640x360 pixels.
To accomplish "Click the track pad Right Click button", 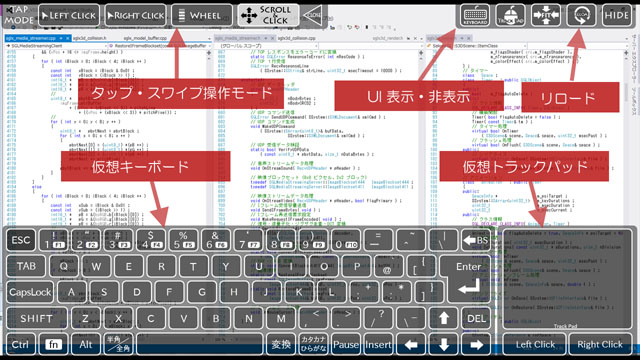I will (600, 344).
